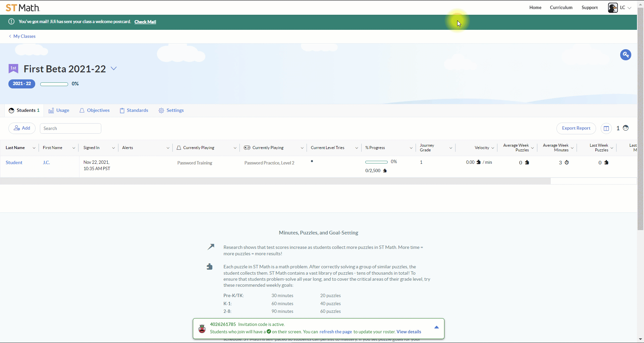Click the info icon in mail banner
The height and width of the screenshot is (343, 644).
click(x=11, y=22)
